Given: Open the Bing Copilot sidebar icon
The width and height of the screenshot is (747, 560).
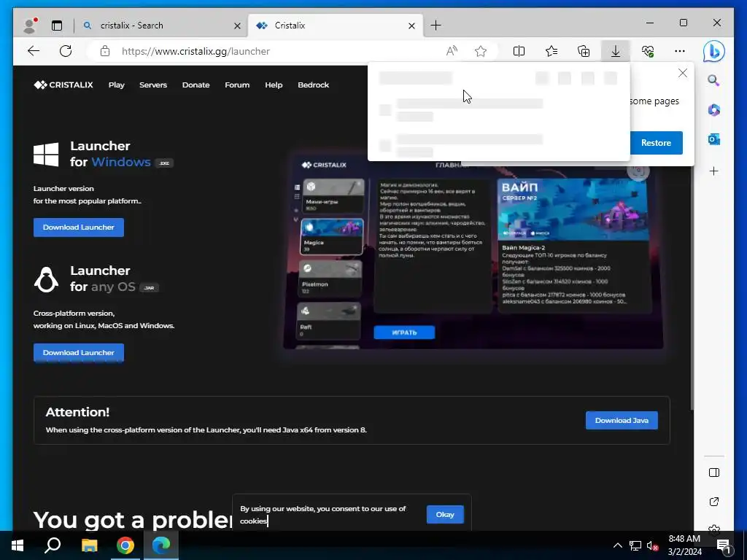Looking at the screenshot, I should [x=713, y=52].
